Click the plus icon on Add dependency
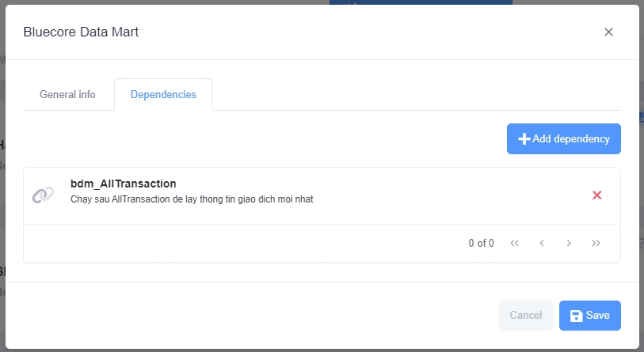This screenshot has height=352, width=644. tap(524, 139)
